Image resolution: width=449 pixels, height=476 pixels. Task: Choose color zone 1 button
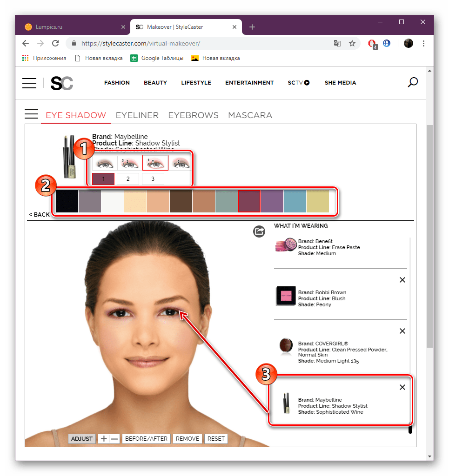point(103,179)
